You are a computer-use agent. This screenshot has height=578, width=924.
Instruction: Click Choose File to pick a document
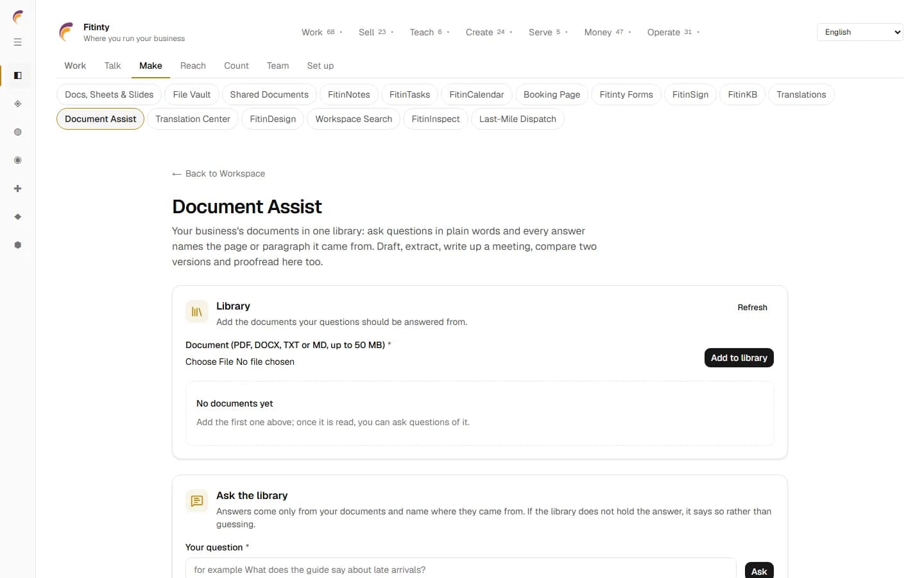click(x=210, y=362)
